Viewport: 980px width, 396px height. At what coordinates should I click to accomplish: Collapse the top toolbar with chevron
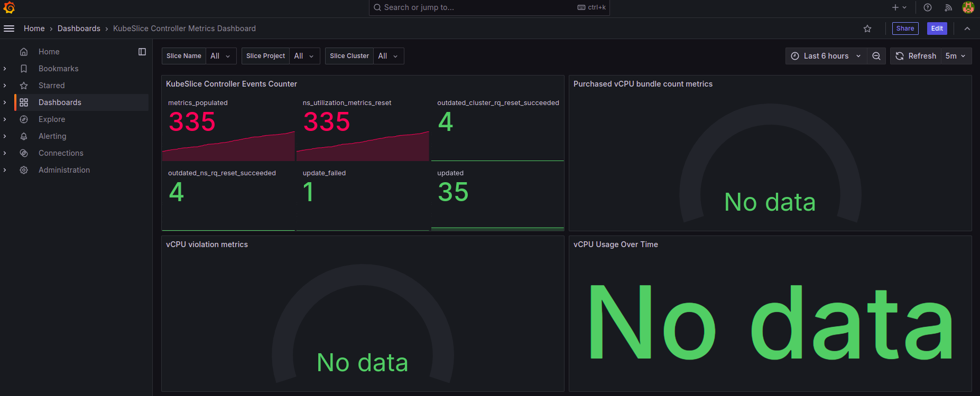click(967, 29)
